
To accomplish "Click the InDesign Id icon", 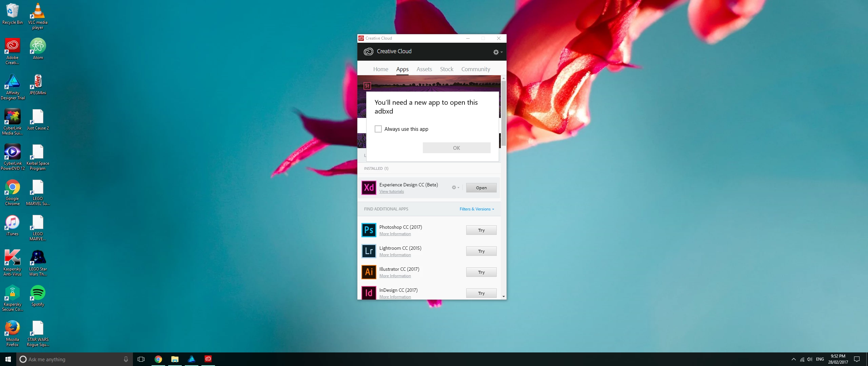I will [x=369, y=293].
